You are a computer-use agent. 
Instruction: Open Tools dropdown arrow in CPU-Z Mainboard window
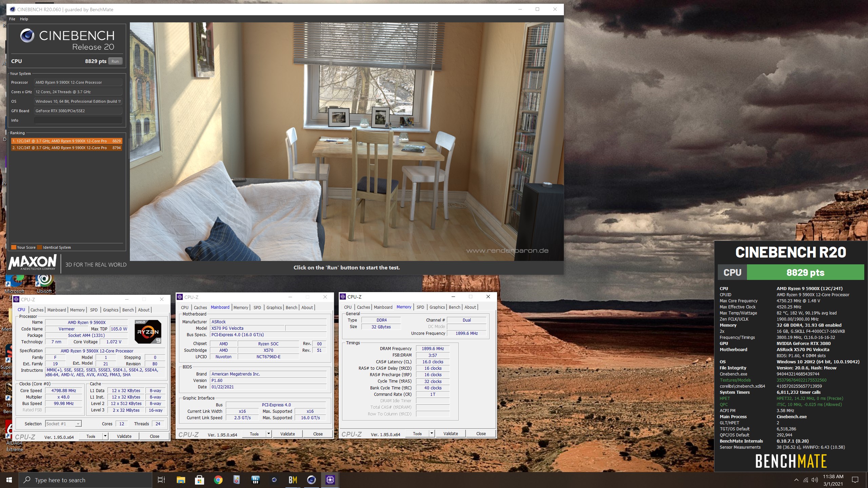269,434
